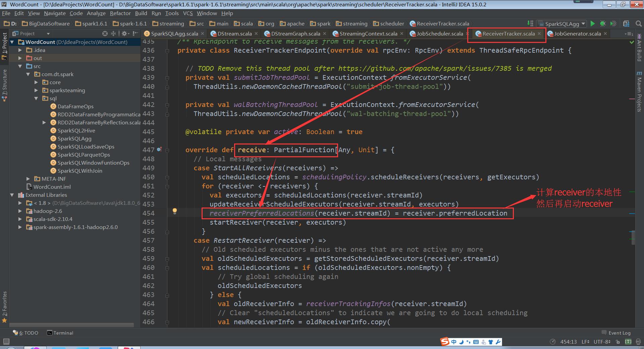Run the SparkSQLAgg configuration with green play button

[593, 23]
